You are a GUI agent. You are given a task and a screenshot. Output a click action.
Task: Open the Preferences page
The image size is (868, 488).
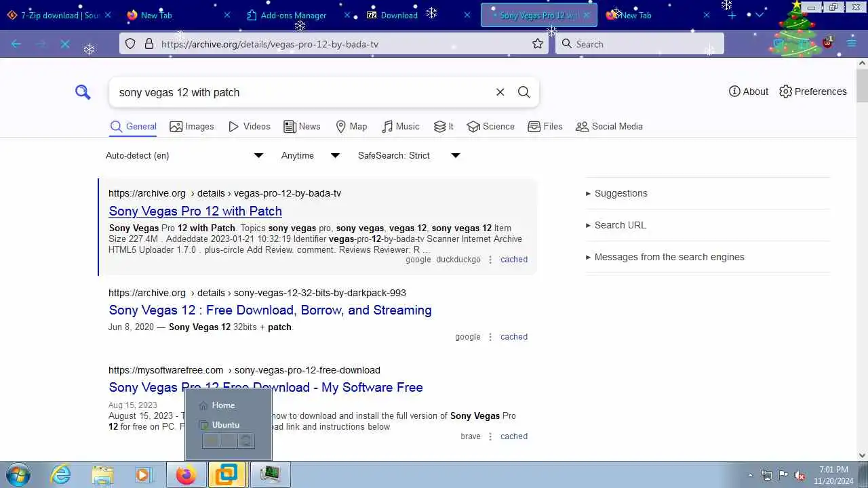(813, 91)
